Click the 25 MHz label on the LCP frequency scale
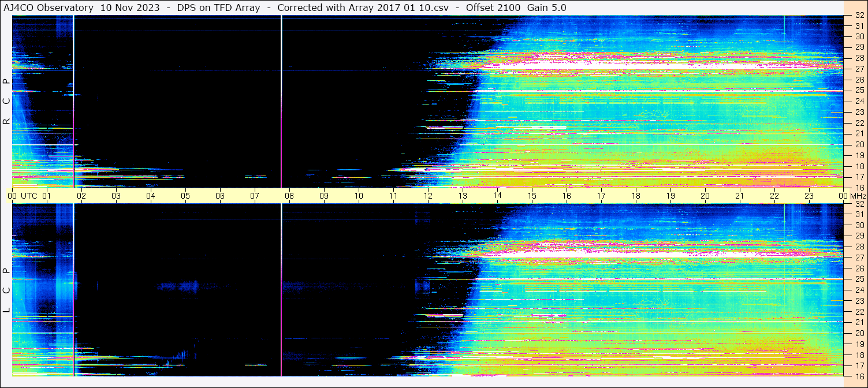The image size is (868, 388). 859,279
